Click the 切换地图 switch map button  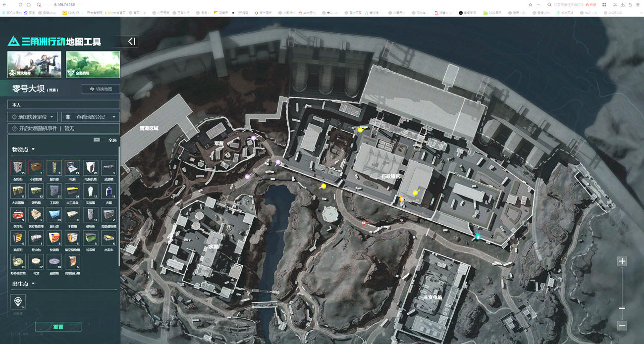(x=101, y=89)
